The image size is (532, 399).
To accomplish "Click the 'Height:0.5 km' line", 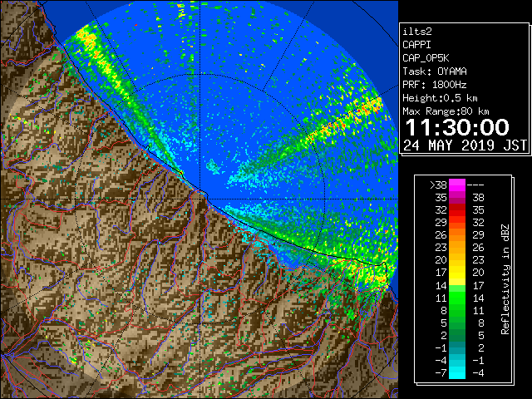I will point(440,98).
